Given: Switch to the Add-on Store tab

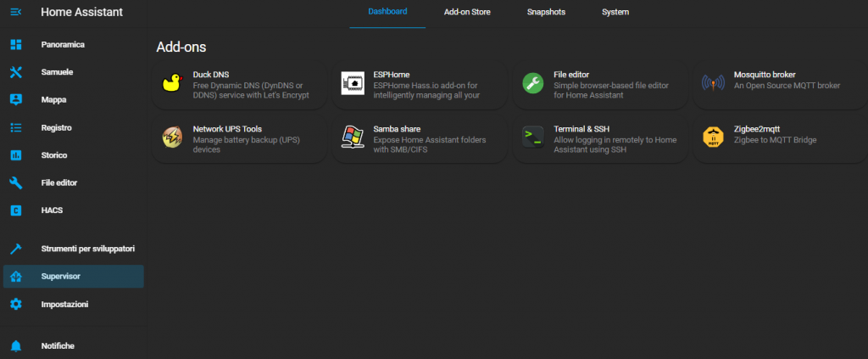Looking at the screenshot, I should point(467,13).
